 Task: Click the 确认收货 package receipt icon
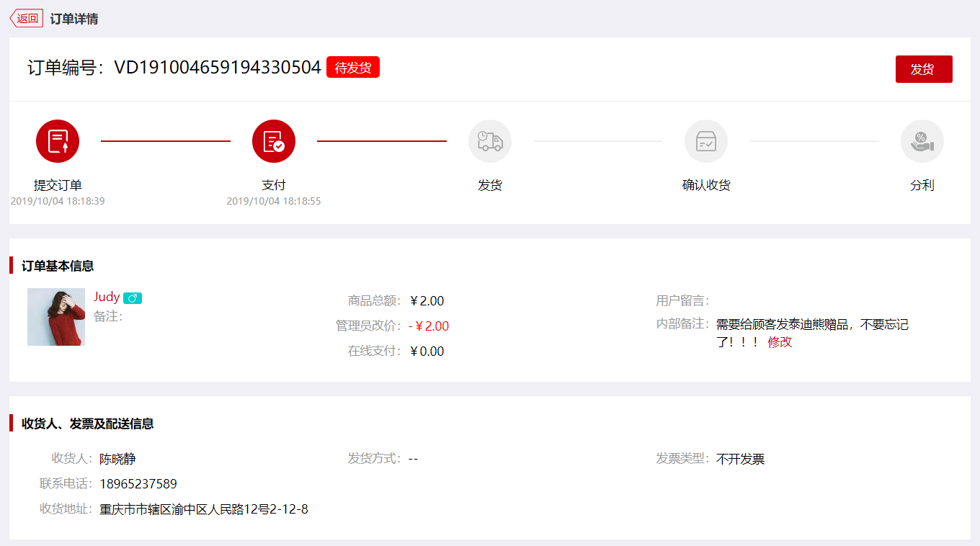706,141
